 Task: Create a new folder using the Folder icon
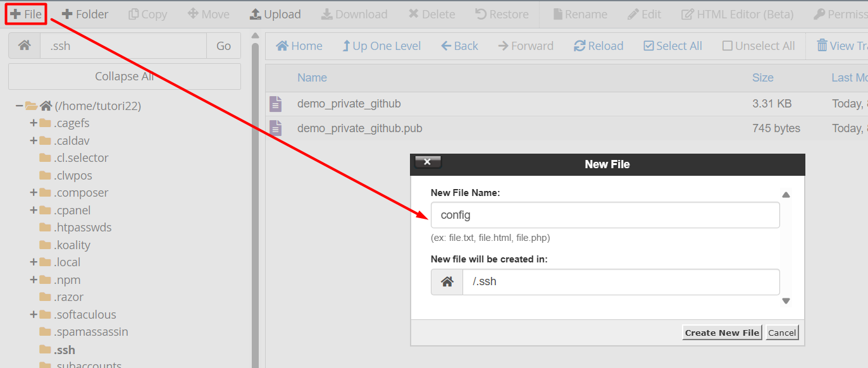pyautogui.click(x=84, y=13)
